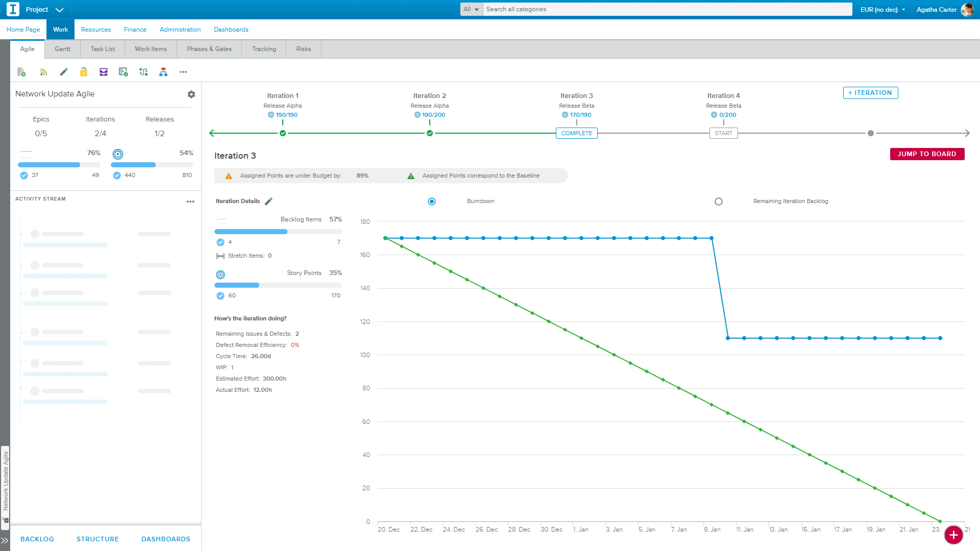Screen dimensions: 980x551
Task: Switch to the Gantt tab
Action: point(63,49)
